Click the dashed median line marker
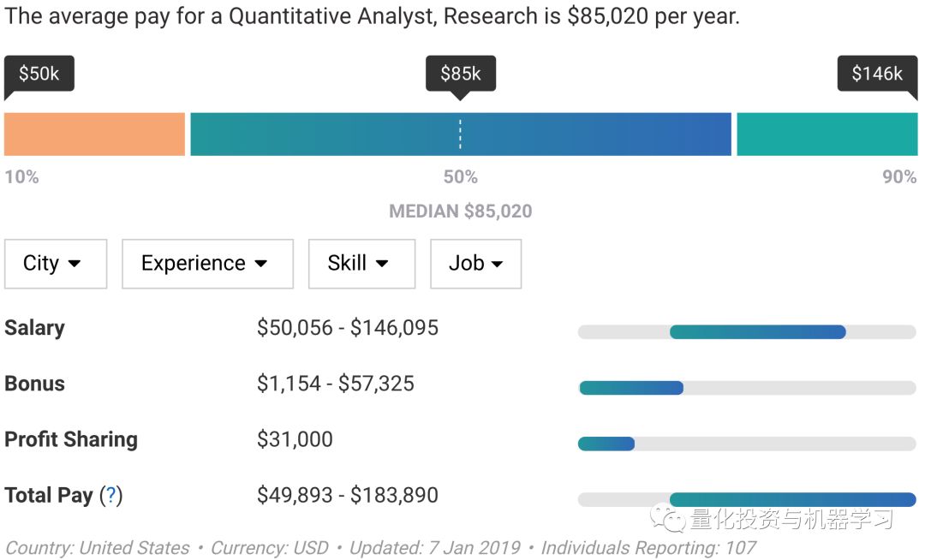 click(460, 134)
